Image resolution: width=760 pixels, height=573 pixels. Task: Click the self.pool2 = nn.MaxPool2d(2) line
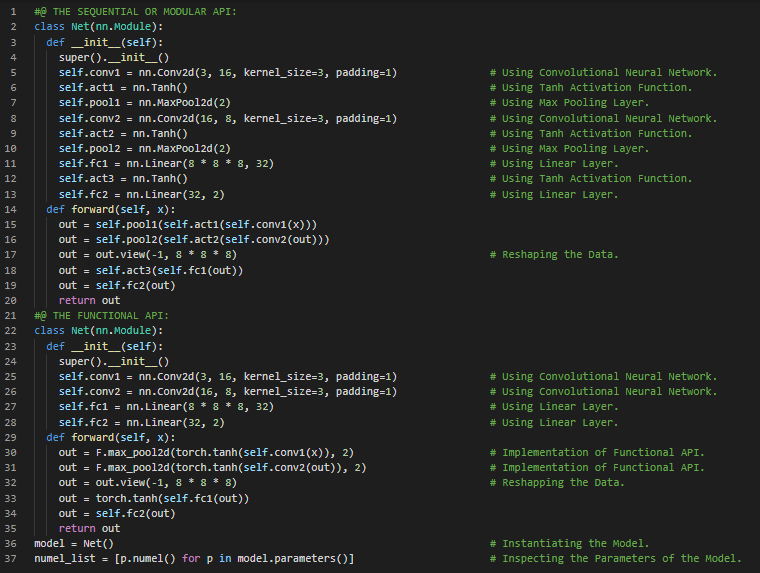144,148
